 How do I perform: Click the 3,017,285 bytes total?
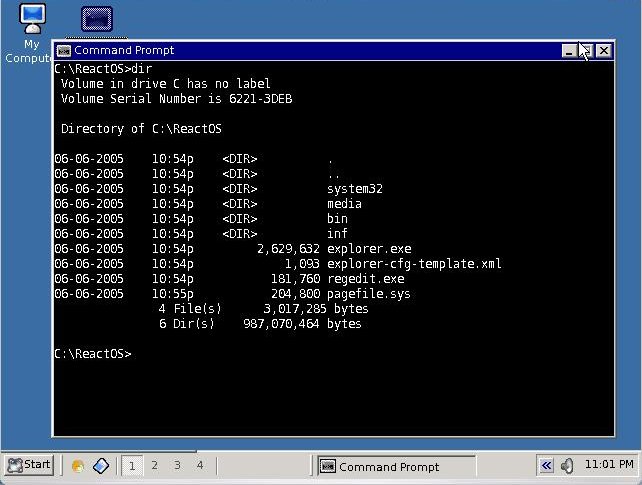(x=316, y=309)
